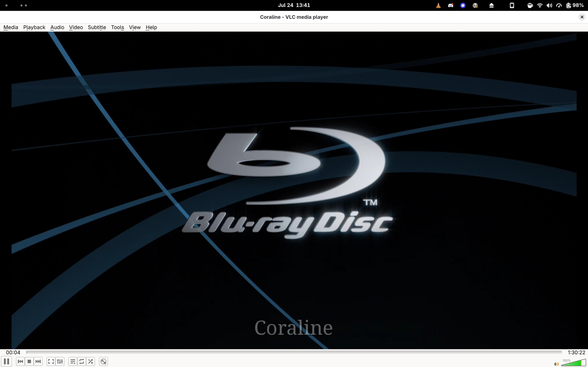Close the VLC media player window

582,17
